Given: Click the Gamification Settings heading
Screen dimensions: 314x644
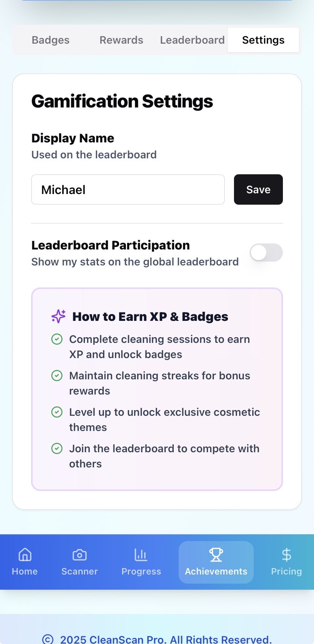Looking at the screenshot, I should [122, 101].
